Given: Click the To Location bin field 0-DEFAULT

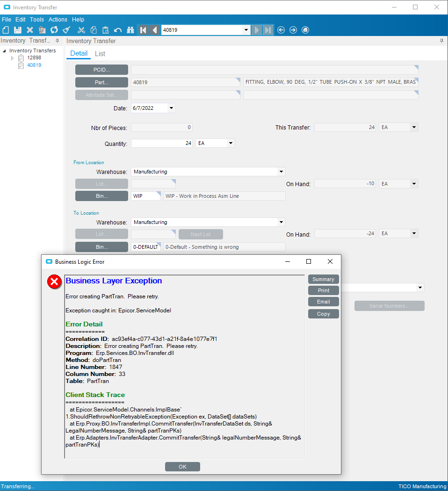Looking at the screenshot, I should pyautogui.click(x=145, y=247).
